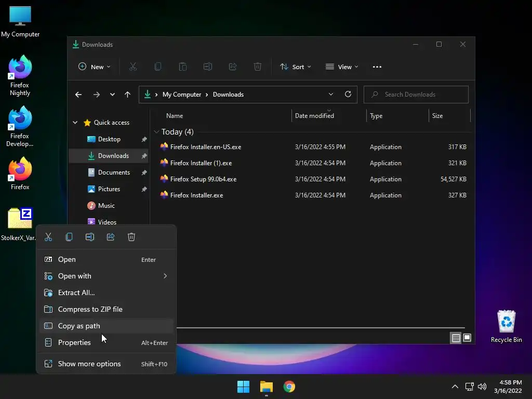
Task: Go up one folder level
Action: 127,95
